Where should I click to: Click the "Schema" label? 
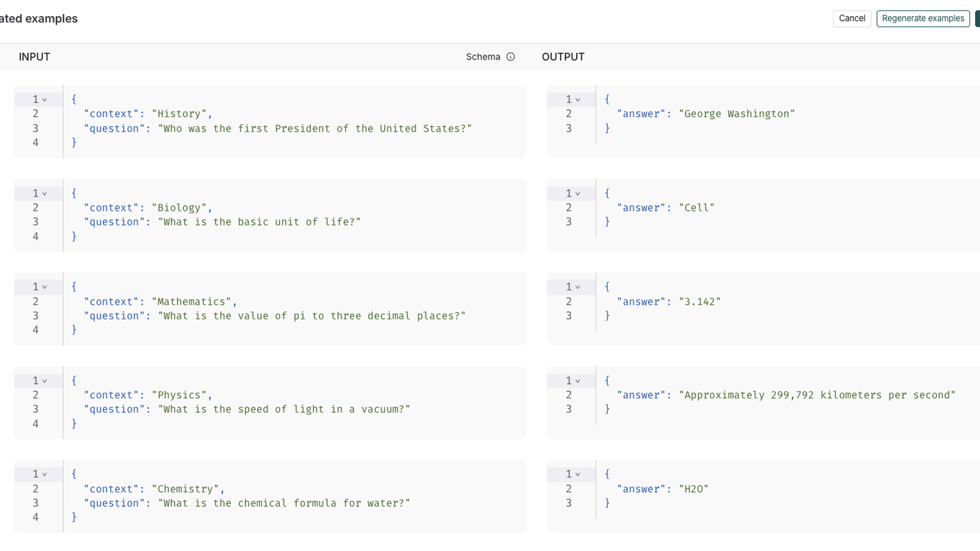(483, 57)
